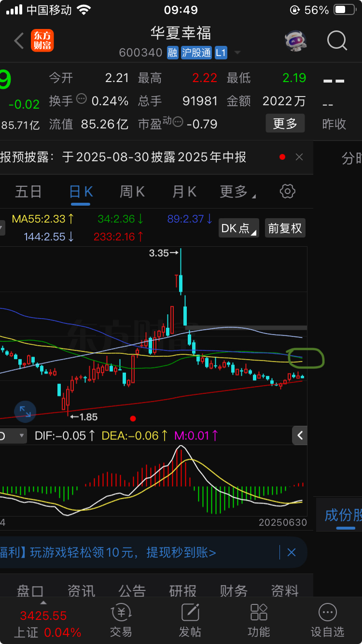Viewport: 362px width, 644px height.
Task: Open the 玩游戏轻松领10元 promo banner
Action: (x=123, y=552)
